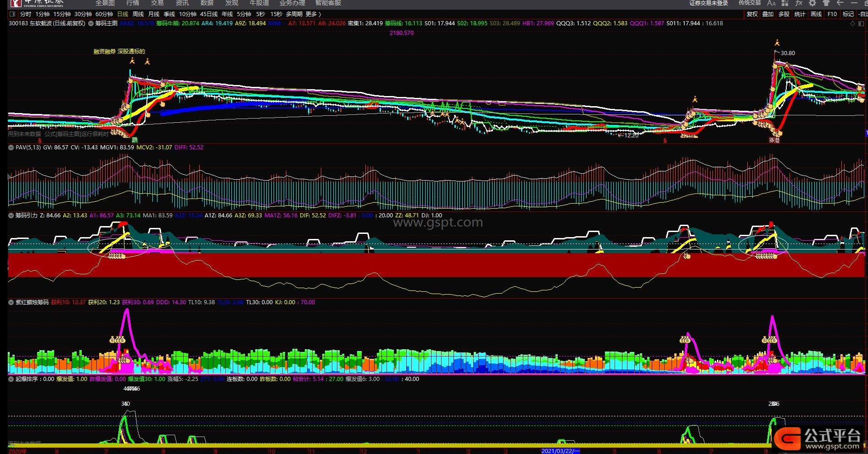Open the 交易 menu
Screen dimensions: 868x454
[157, 3]
